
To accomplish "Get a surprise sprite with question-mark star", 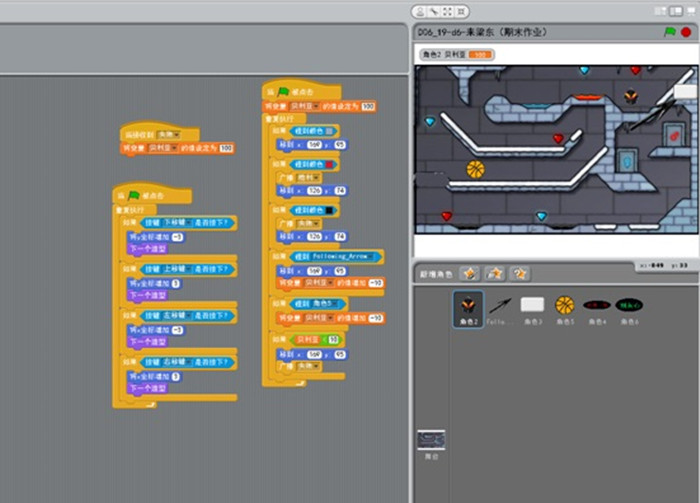I will click(519, 273).
